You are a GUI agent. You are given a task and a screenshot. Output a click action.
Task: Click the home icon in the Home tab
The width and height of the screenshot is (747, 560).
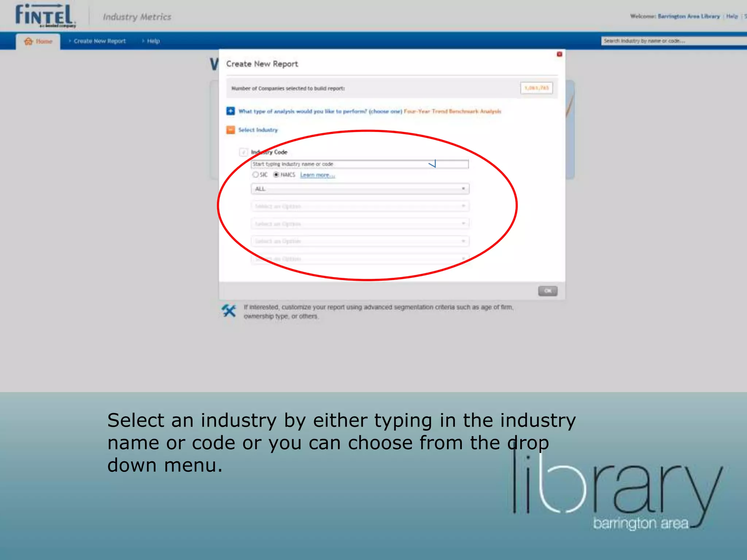click(x=28, y=41)
